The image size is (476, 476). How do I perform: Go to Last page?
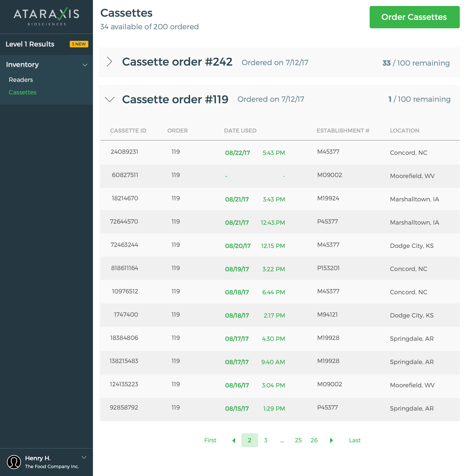(354, 440)
